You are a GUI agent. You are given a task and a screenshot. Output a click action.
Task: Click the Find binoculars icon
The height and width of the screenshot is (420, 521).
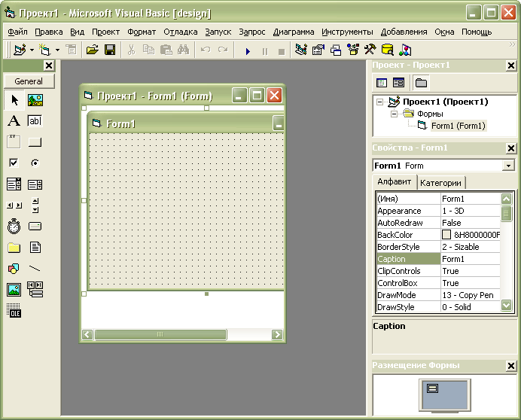tap(183, 50)
